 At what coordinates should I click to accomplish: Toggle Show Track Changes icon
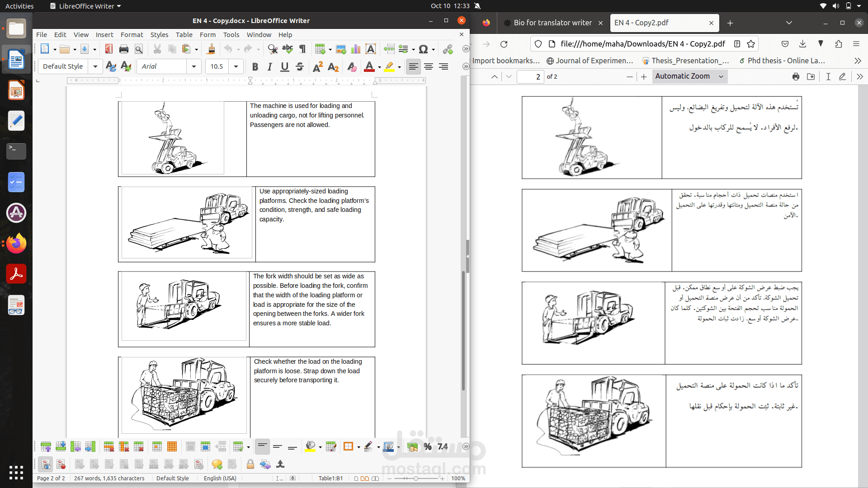(x=46, y=465)
